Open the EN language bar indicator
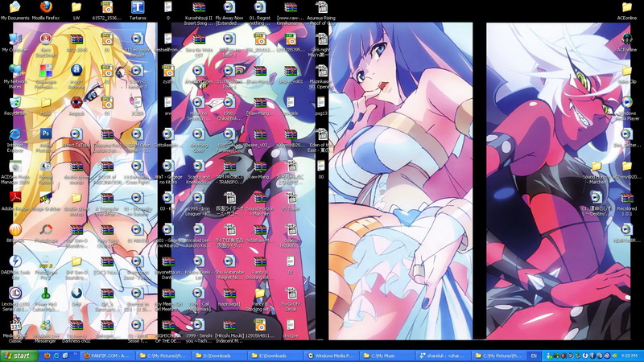The width and height of the screenshot is (644, 362). point(534,356)
